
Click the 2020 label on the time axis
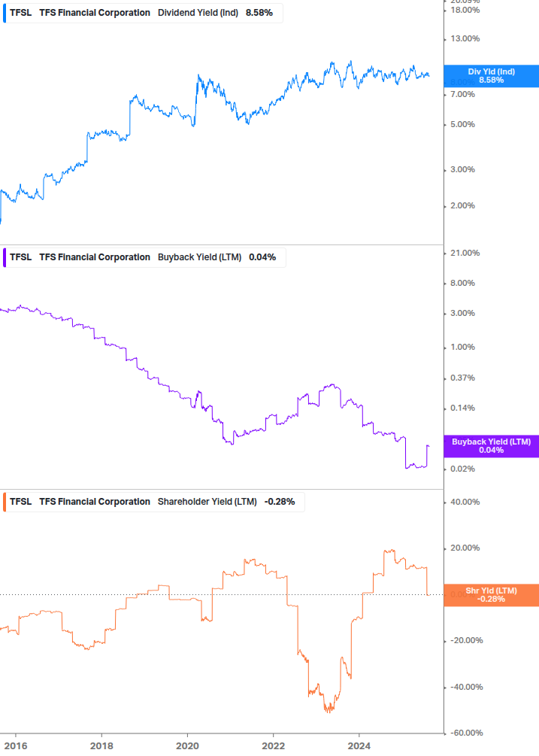point(187,746)
